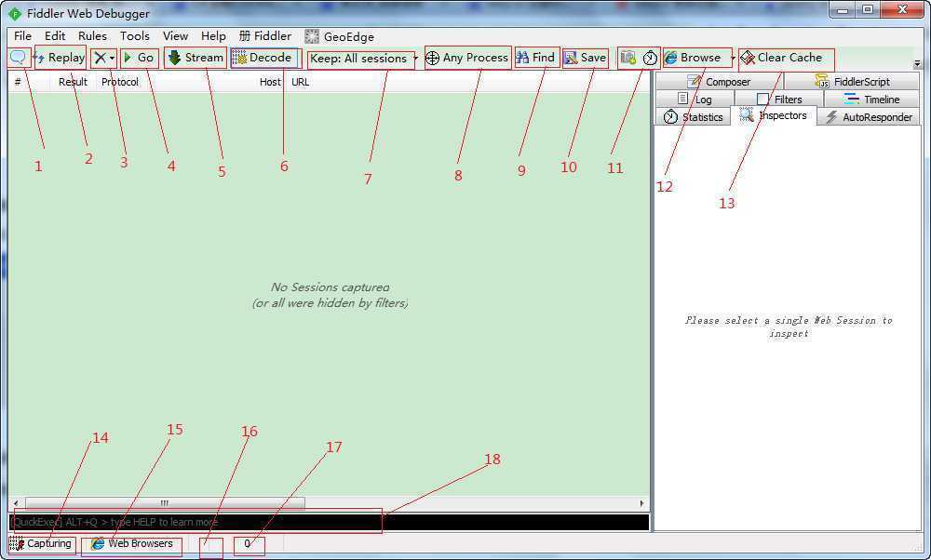The width and height of the screenshot is (931, 560).
Task: Click the toolbar overflow arrow at far right
Action: tap(917, 64)
